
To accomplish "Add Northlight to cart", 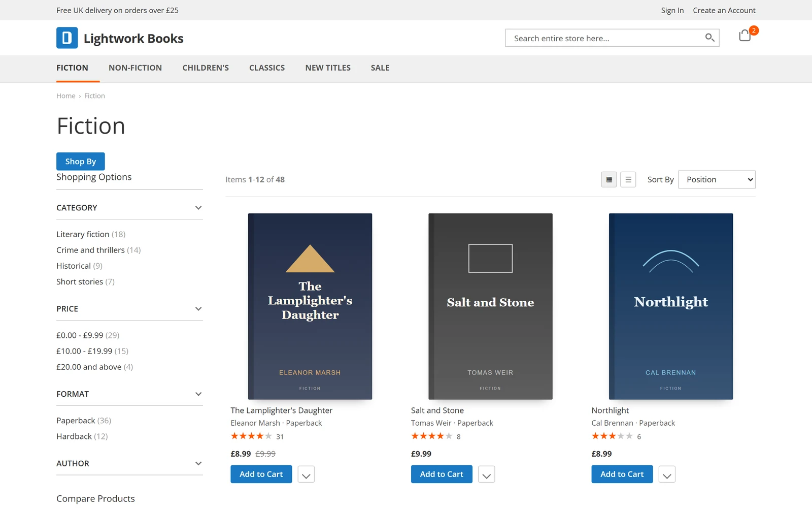I will tap(622, 474).
